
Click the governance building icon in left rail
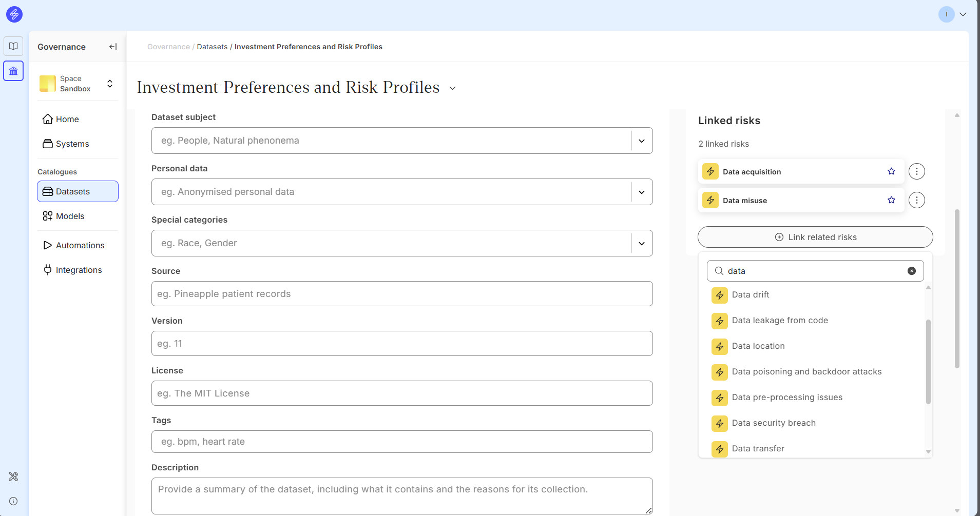13,71
